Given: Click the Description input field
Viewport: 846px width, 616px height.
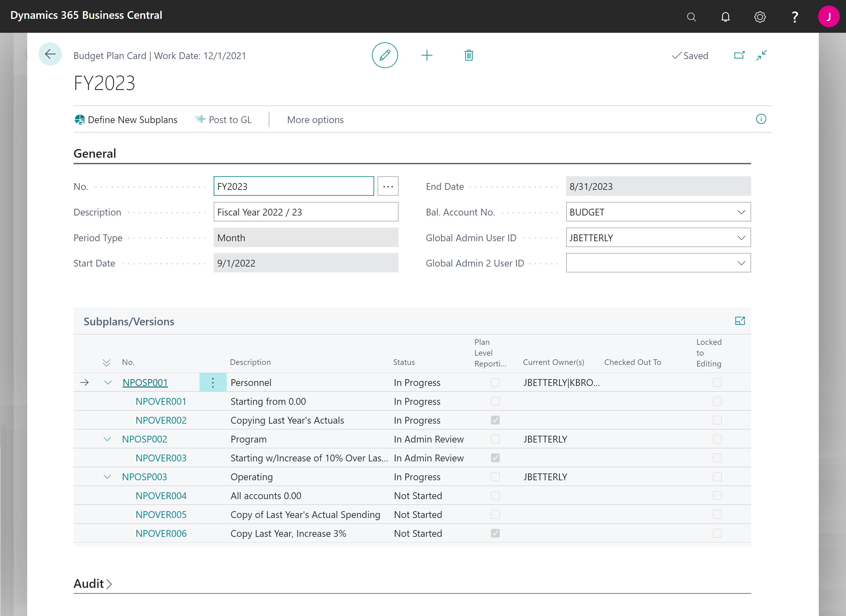Looking at the screenshot, I should pyautogui.click(x=305, y=212).
